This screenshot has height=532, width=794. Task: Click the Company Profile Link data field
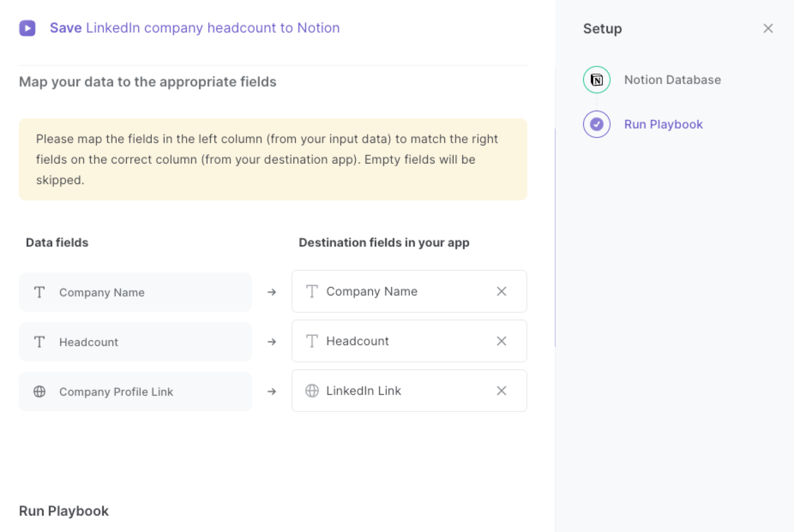click(x=135, y=392)
